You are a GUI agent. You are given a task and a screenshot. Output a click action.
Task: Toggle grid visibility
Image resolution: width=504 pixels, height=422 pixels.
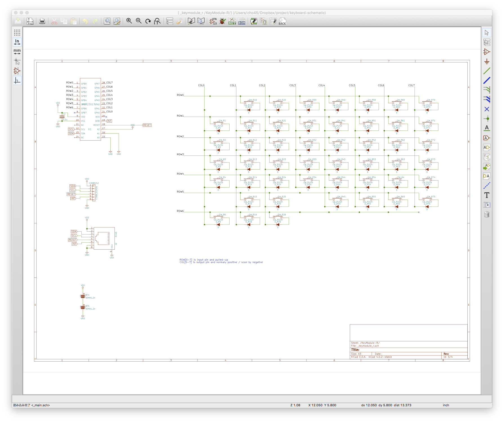coord(17,33)
